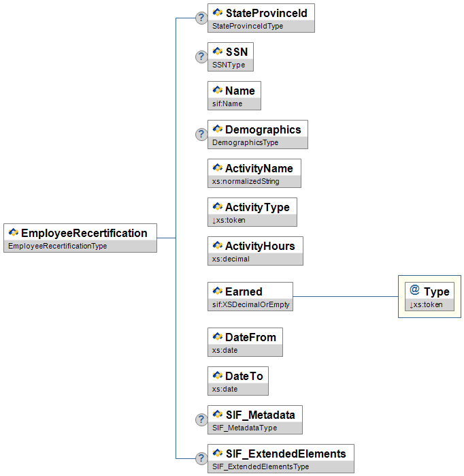Follow the EmployeeRecertificationType type link
The height and width of the screenshot is (476, 464).
(x=56, y=247)
